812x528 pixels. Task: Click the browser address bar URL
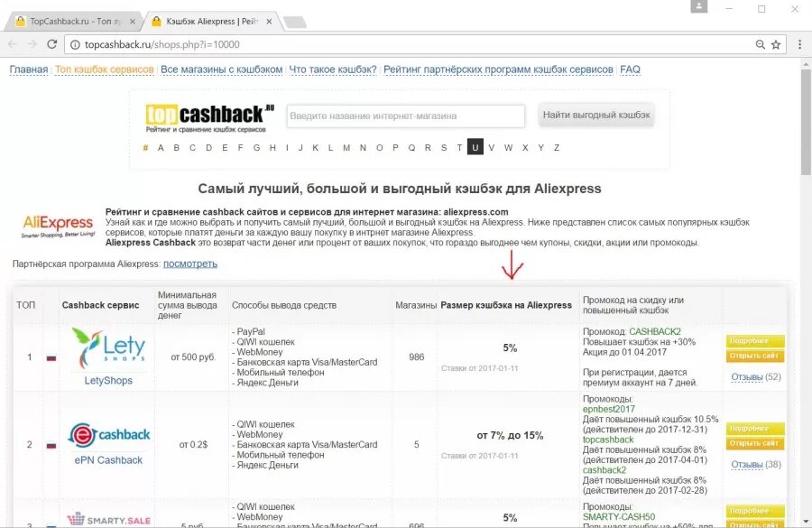coord(162,44)
